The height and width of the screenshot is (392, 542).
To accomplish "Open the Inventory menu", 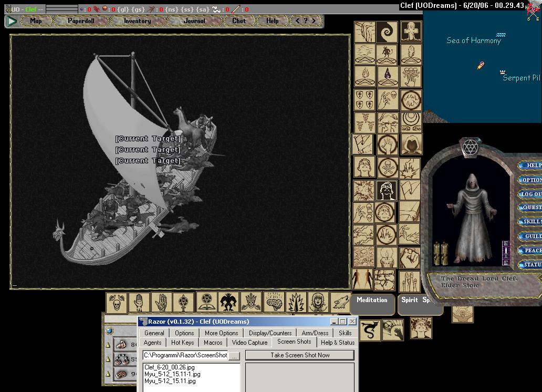I will (137, 21).
